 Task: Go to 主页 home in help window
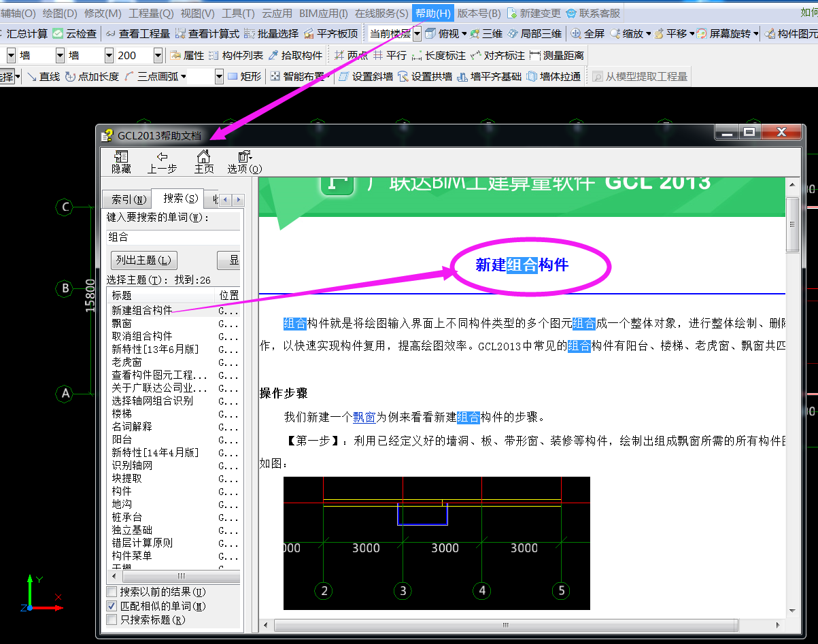tap(203, 162)
